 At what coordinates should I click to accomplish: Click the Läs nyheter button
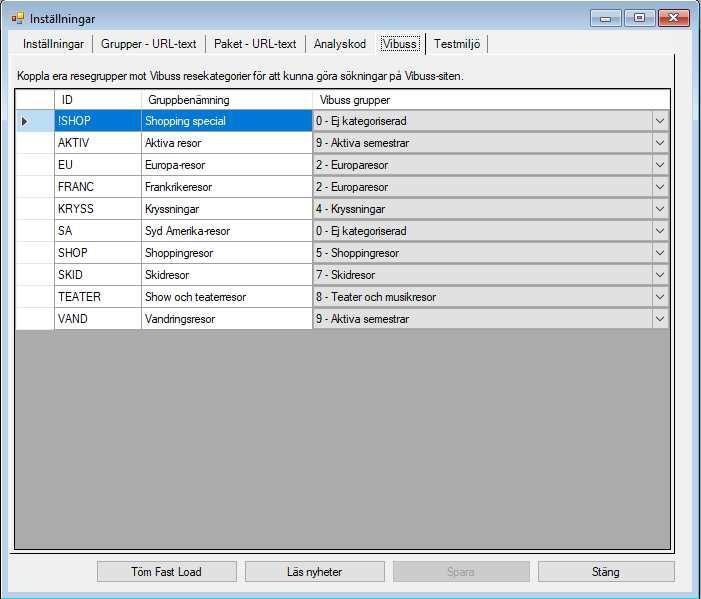[x=315, y=571]
